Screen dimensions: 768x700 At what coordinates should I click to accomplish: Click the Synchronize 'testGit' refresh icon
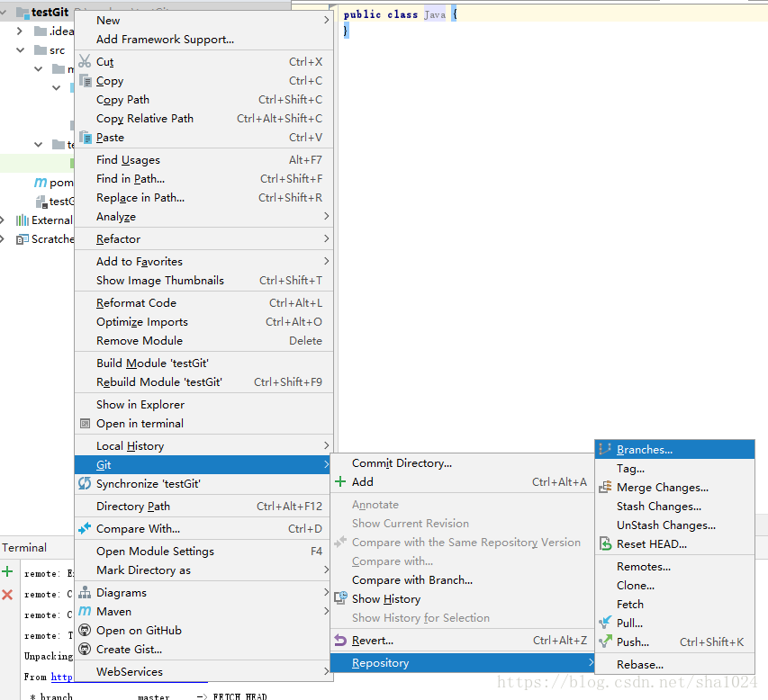pos(85,484)
